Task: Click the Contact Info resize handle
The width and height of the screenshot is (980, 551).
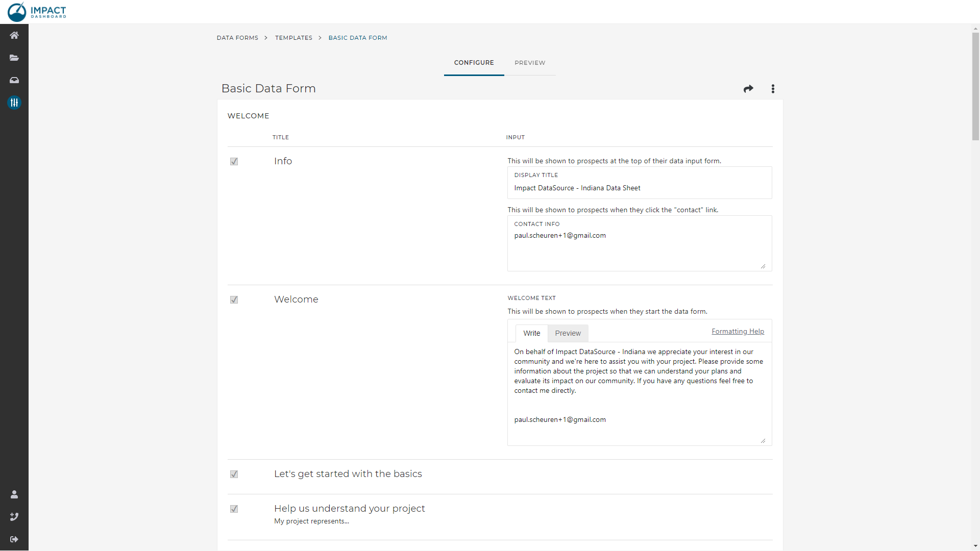Action: click(763, 266)
